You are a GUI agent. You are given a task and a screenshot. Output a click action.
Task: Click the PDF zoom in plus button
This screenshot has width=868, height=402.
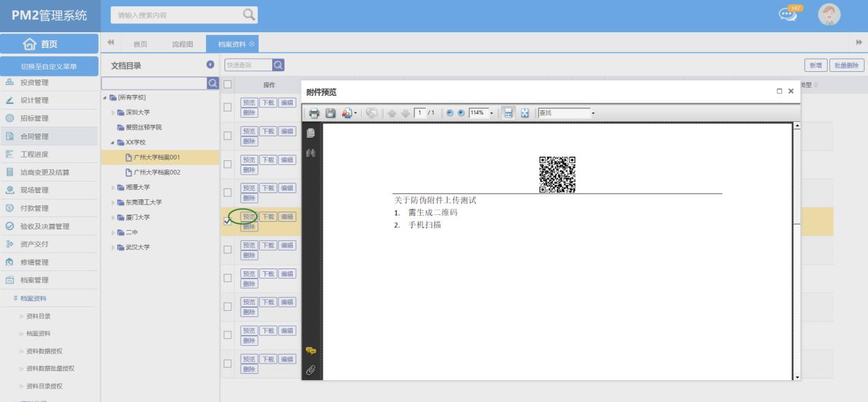coord(460,113)
